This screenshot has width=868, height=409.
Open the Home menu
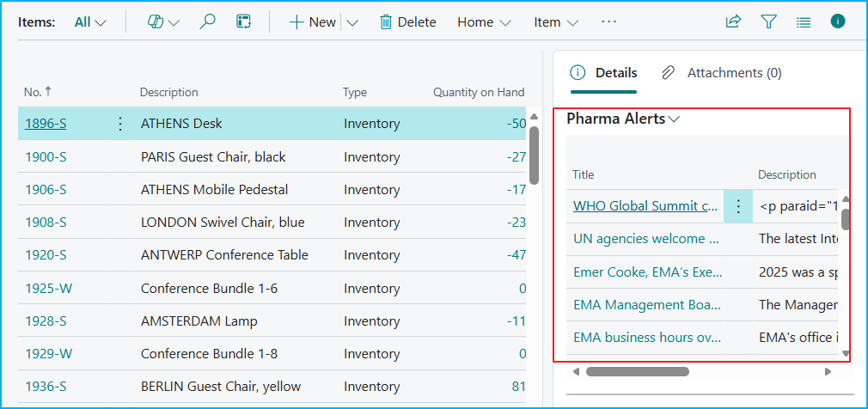point(484,22)
